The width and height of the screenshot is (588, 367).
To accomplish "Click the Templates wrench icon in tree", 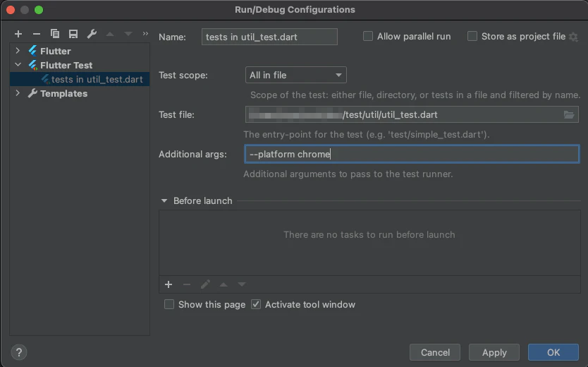I will pos(32,93).
